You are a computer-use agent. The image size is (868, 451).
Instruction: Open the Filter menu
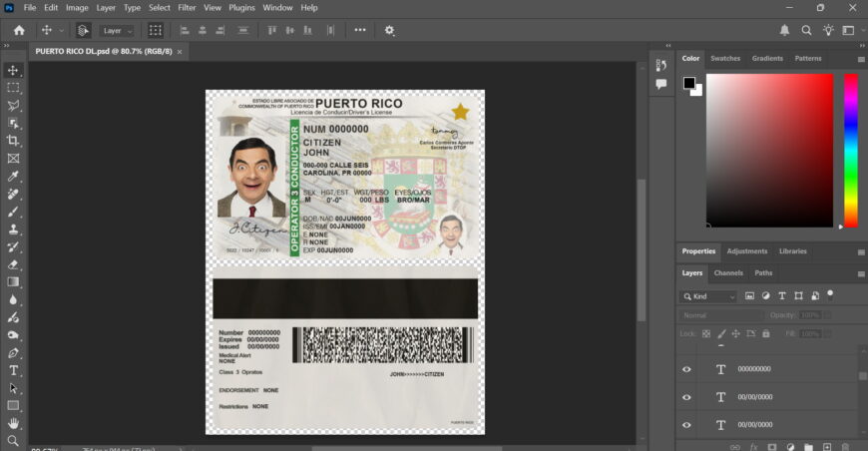pyautogui.click(x=187, y=8)
